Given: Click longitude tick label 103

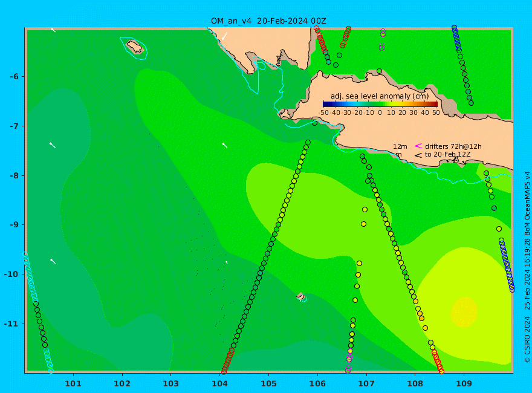Looking at the screenshot, I should coord(171,384).
